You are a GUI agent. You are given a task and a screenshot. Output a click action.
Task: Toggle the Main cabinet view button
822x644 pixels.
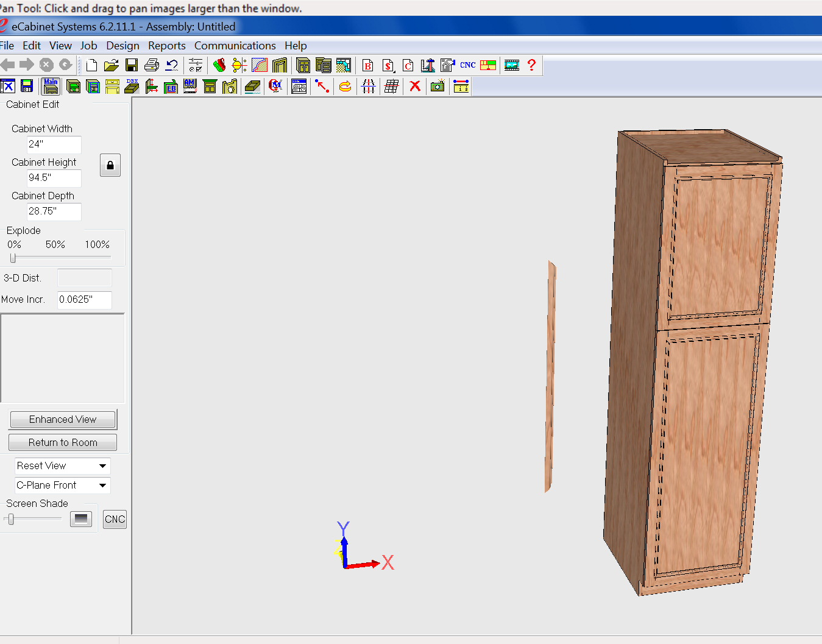pyautogui.click(x=51, y=87)
